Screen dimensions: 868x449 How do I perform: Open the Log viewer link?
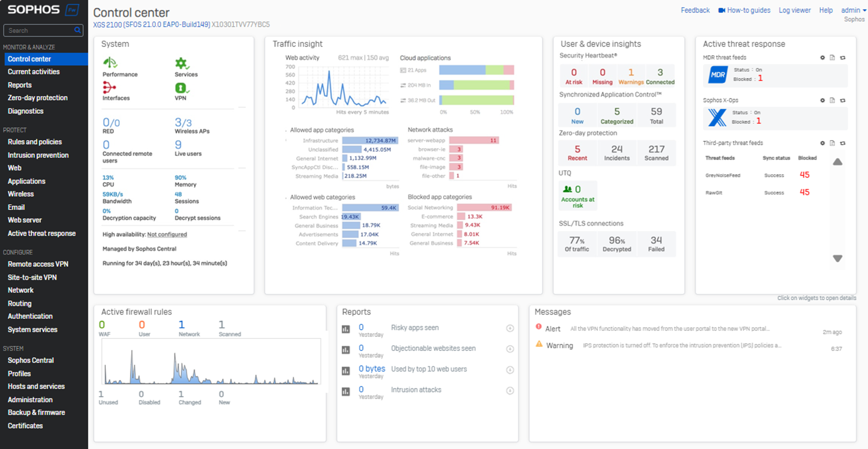point(794,10)
